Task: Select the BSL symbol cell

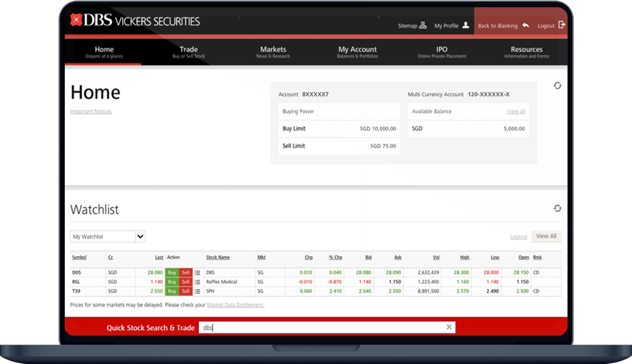Action: click(x=76, y=282)
